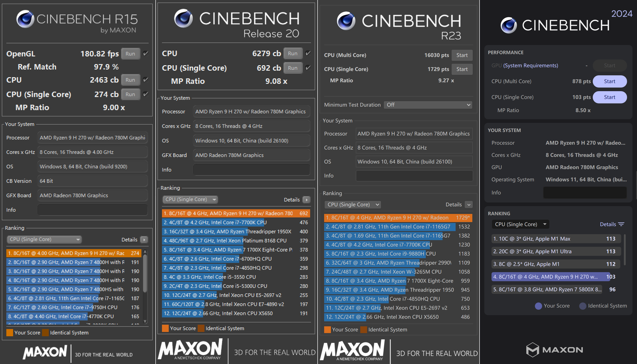Click the Cinebench 2024 sphere logo
The image size is (637, 364).
(x=509, y=25)
